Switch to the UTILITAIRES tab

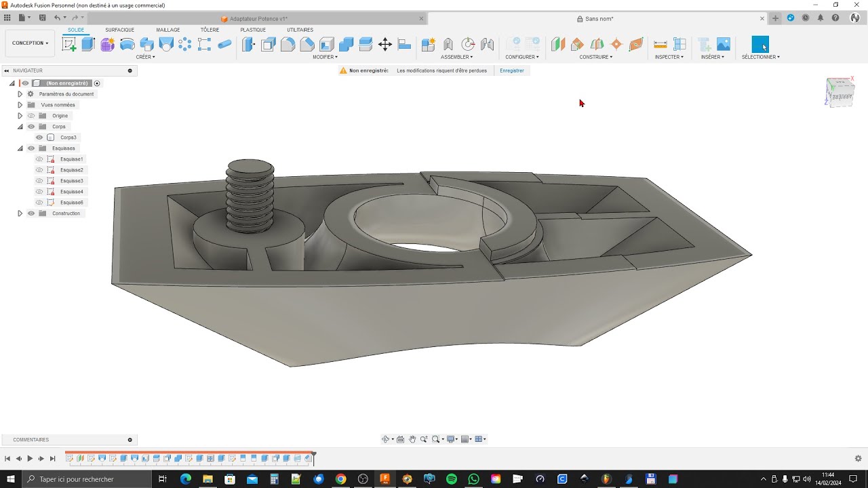[300, 30]
